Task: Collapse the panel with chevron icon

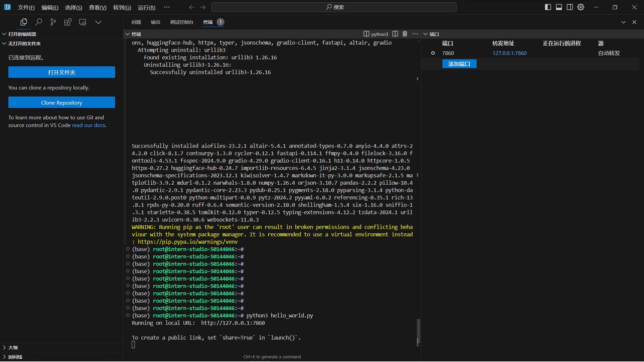Action: [x=623, y=22]
